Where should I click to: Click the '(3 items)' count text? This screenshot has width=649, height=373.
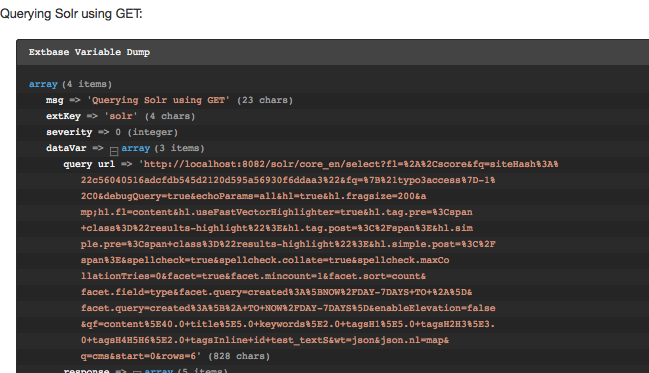click(x=179, y=148)
